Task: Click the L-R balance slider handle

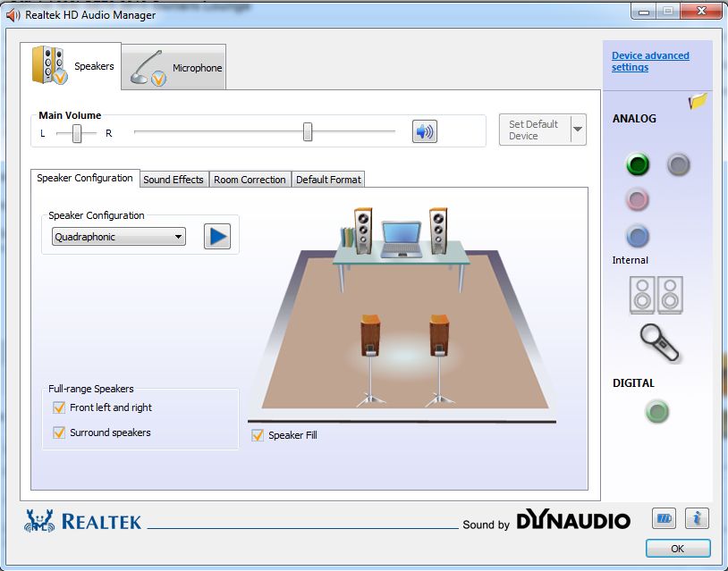Action: (77, 133)
